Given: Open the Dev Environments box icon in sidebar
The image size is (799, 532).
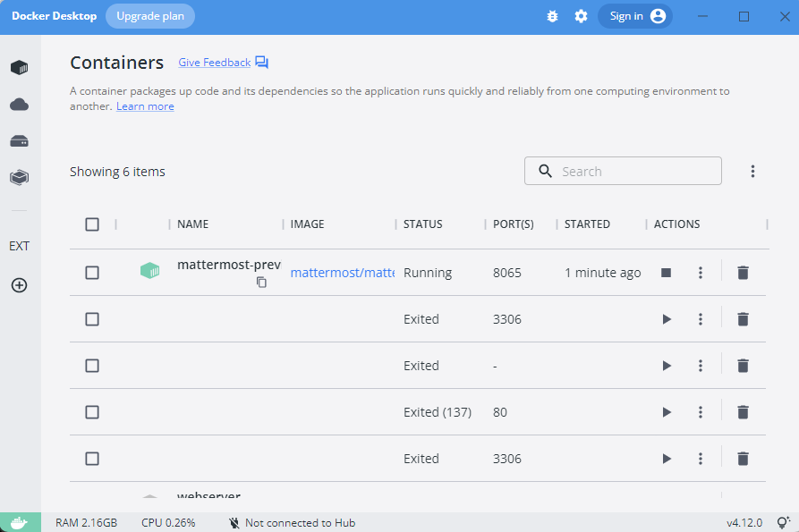Looking at the screenshot, I should tap(20, 177).
